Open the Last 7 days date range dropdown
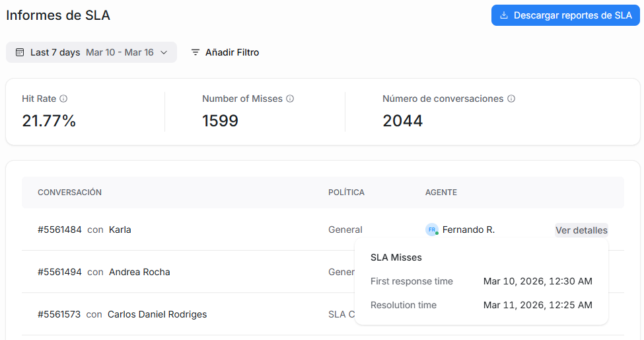644x340 pixels. click(91, 52)
